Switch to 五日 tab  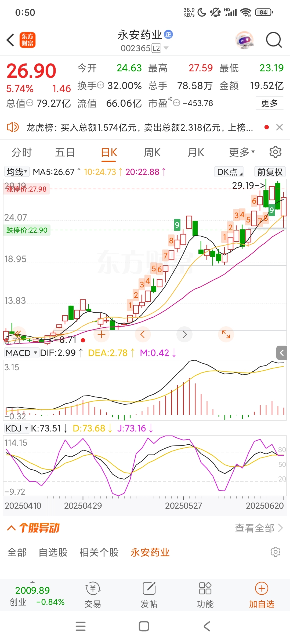[x=65, y=152]
